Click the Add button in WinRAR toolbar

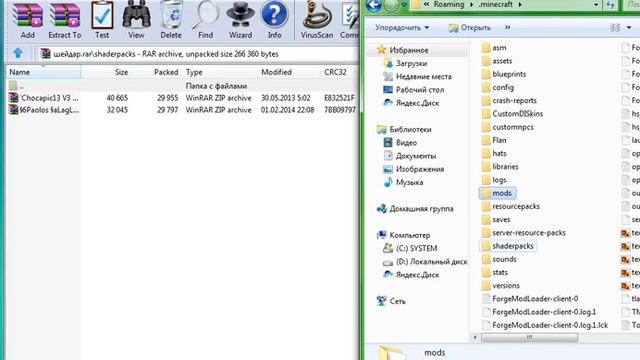(27, 20)
